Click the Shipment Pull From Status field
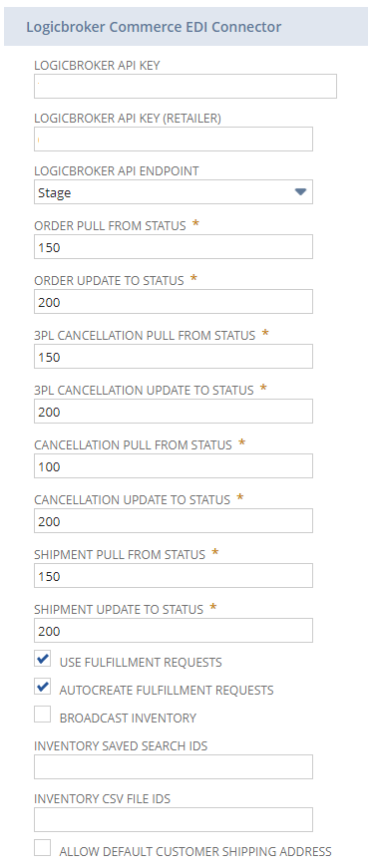Viewport: 375px width, 868px height. [x=174, y=576]
